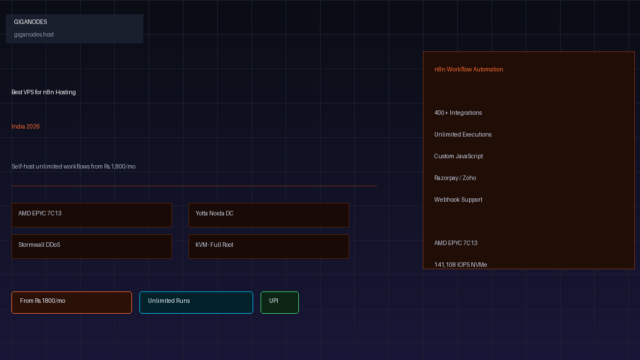The height and width of the screenshot is (360, 640).
Task: Click the Stormwall DDoS feature card
Action: tap(91, 247)
